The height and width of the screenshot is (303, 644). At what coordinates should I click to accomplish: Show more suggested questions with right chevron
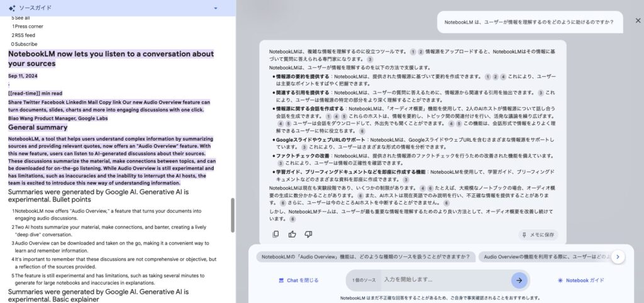618,257
